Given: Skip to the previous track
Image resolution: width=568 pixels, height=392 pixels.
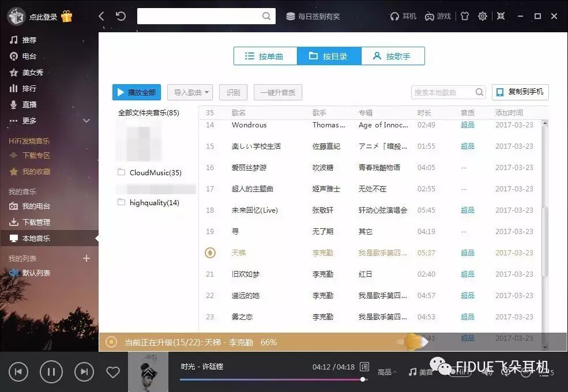Looking at the screenshot, I should 18,372.
